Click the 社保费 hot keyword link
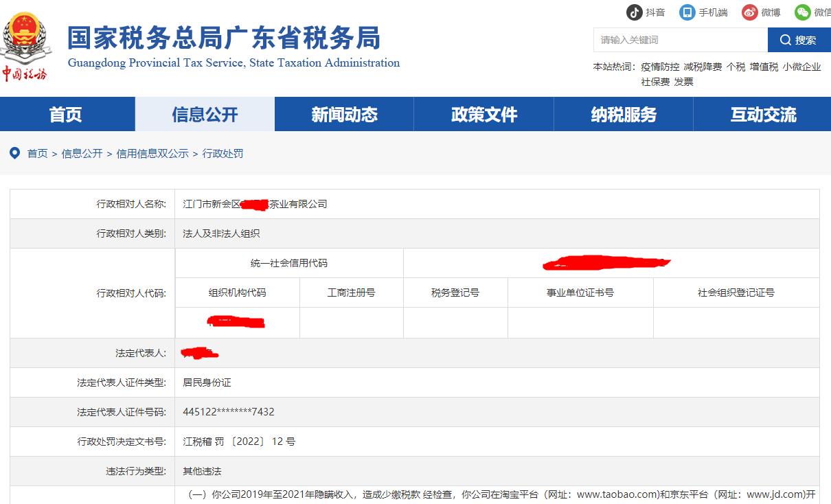The width and height of the screenshot is (831, 504). point(655,82)
